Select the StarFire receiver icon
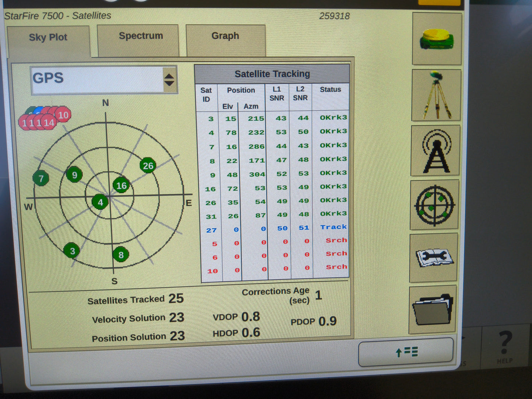 tap(437, 39)
